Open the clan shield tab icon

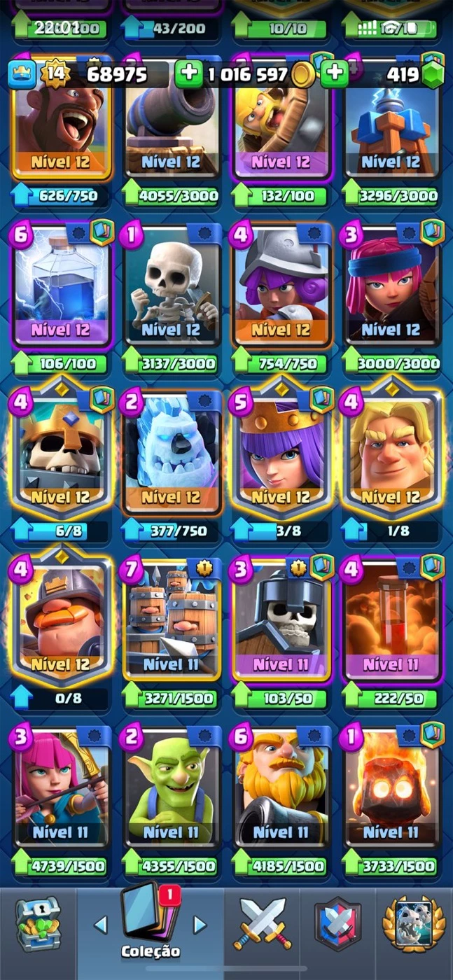click(337, 924)
